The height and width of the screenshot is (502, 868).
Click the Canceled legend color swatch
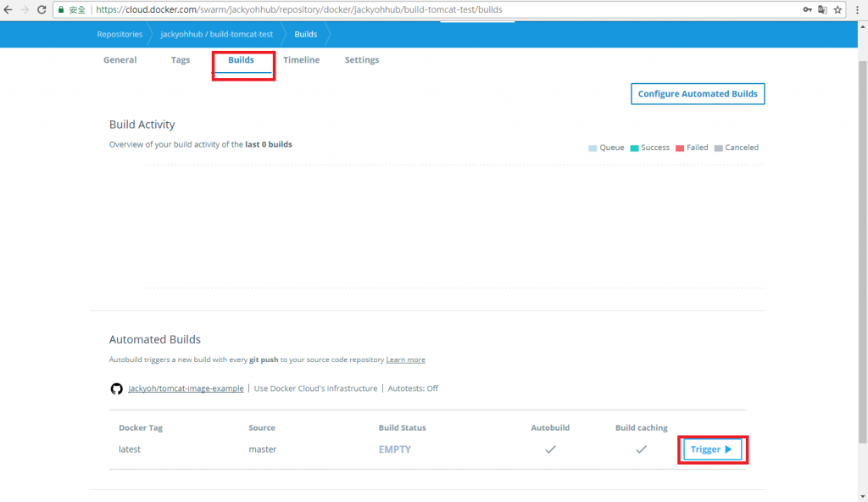click(719, 148)
